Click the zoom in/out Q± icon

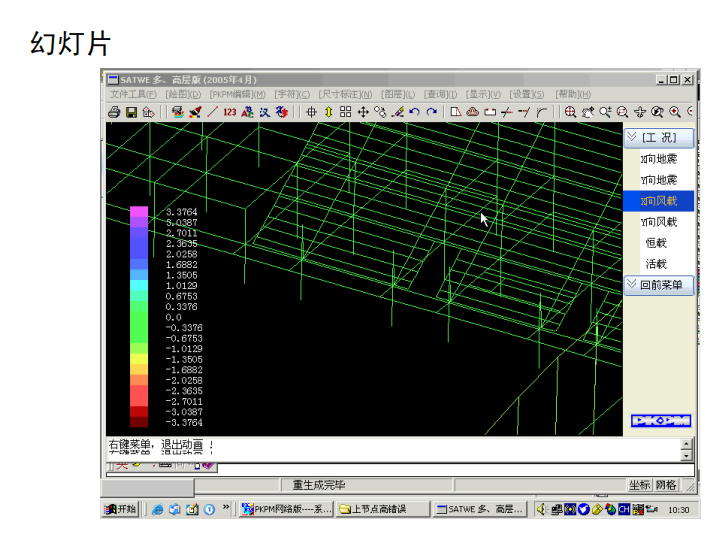(605, 112)
